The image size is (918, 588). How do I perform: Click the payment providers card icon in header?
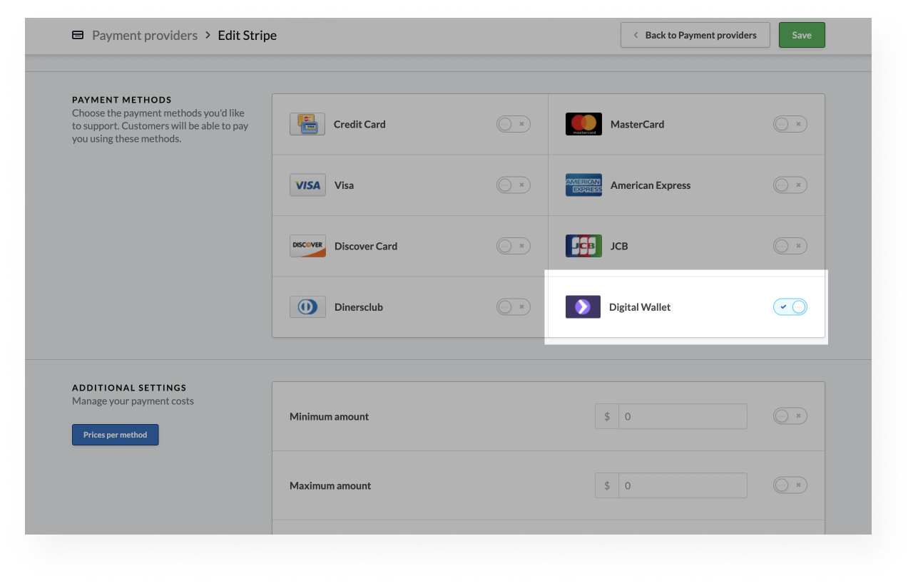tap(78, 35)
